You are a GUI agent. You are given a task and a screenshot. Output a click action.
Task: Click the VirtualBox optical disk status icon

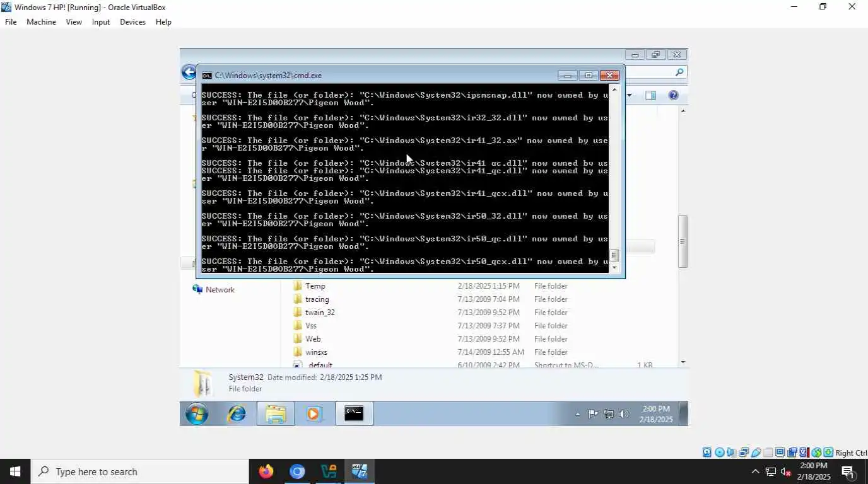(719, 452)
